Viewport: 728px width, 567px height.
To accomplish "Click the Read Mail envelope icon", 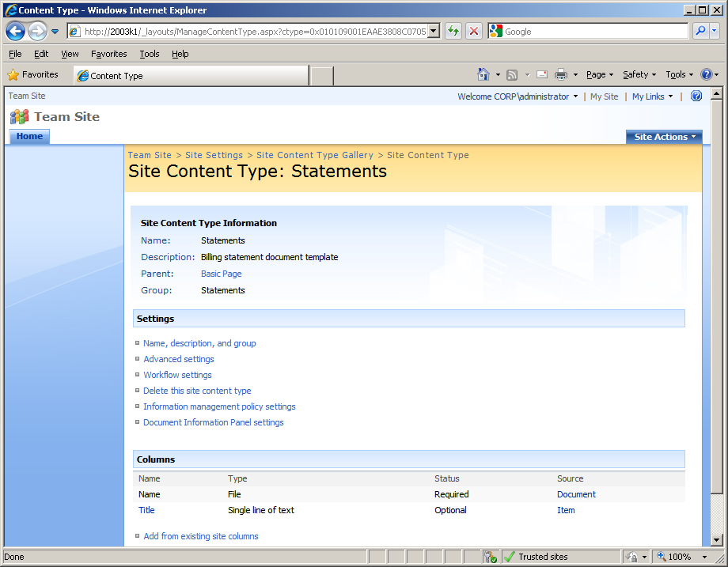I will (541, 74).
